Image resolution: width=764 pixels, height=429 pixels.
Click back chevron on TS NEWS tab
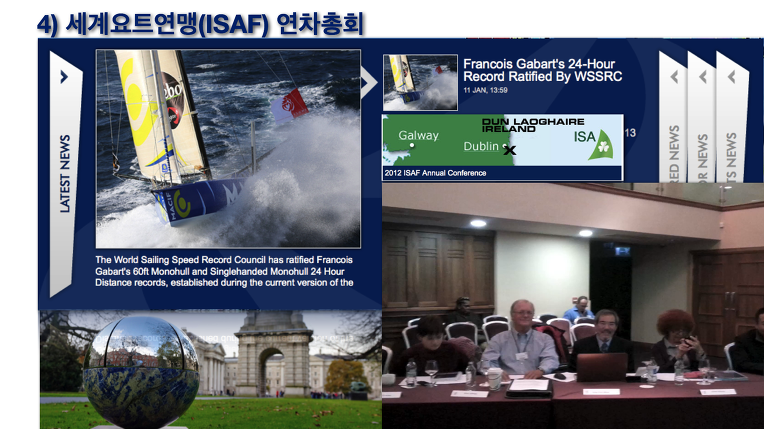(732, 77)
